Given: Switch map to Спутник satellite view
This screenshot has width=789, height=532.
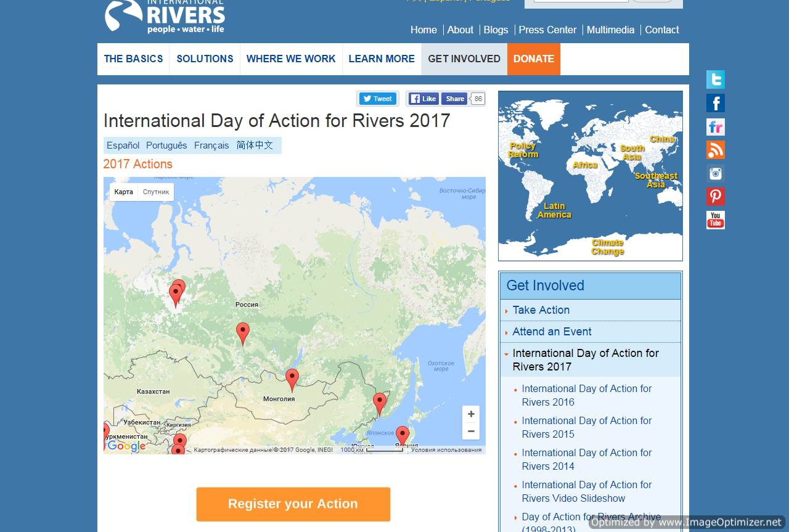Looking at the screenshot, I should pos(156,192).
